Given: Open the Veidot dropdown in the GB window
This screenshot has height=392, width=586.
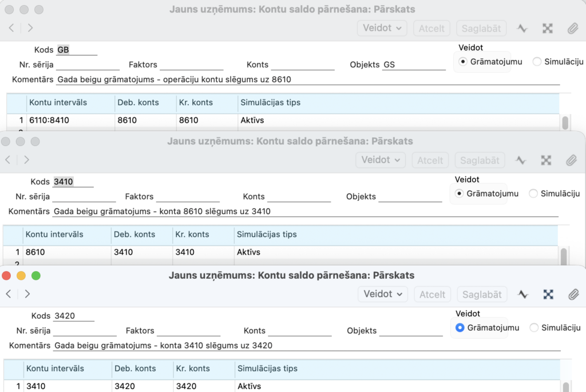Looking at the screenshot, I should coord(382,28).
